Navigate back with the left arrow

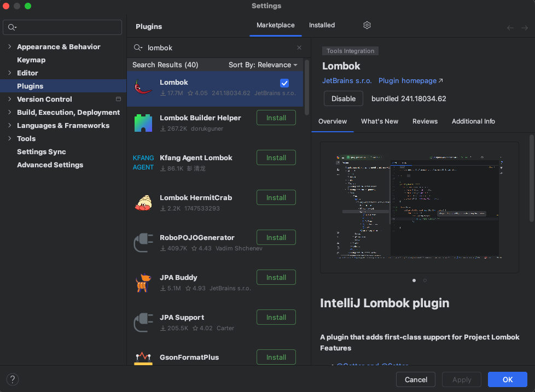(x=510, y=28)
